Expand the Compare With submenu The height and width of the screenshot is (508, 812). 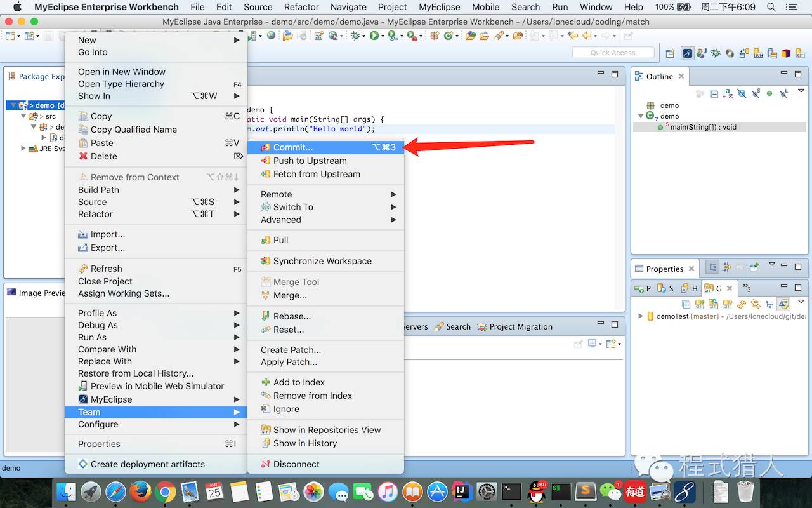coord(156,349)
